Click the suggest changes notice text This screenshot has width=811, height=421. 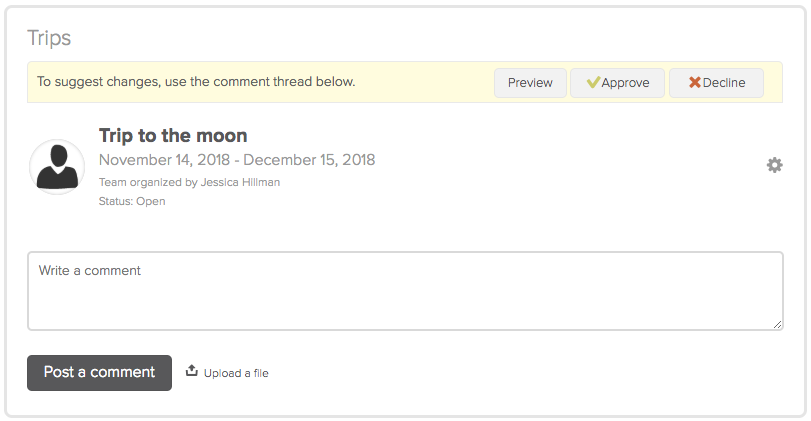pos(196,82)
